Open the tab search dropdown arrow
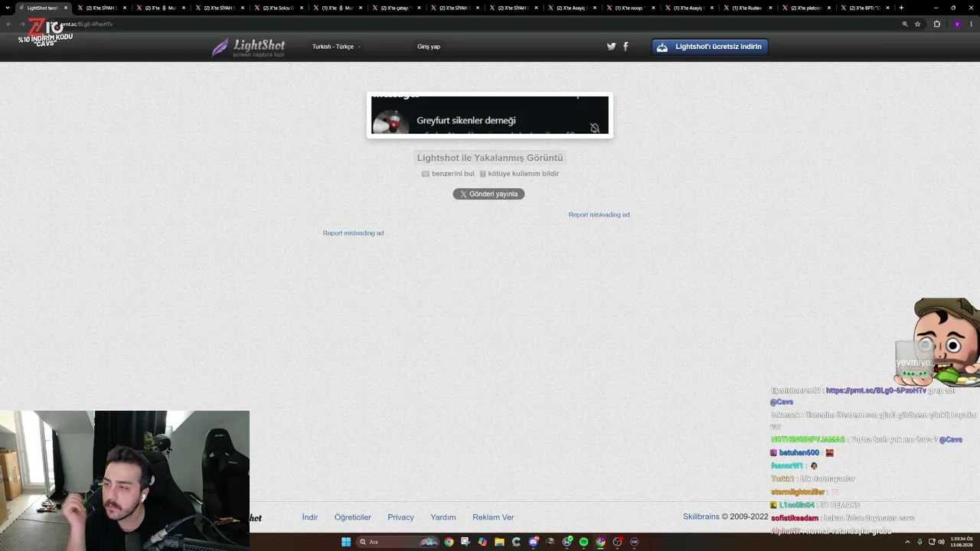Viewport: 980px width, 551px height. click(x=8, y=8)
